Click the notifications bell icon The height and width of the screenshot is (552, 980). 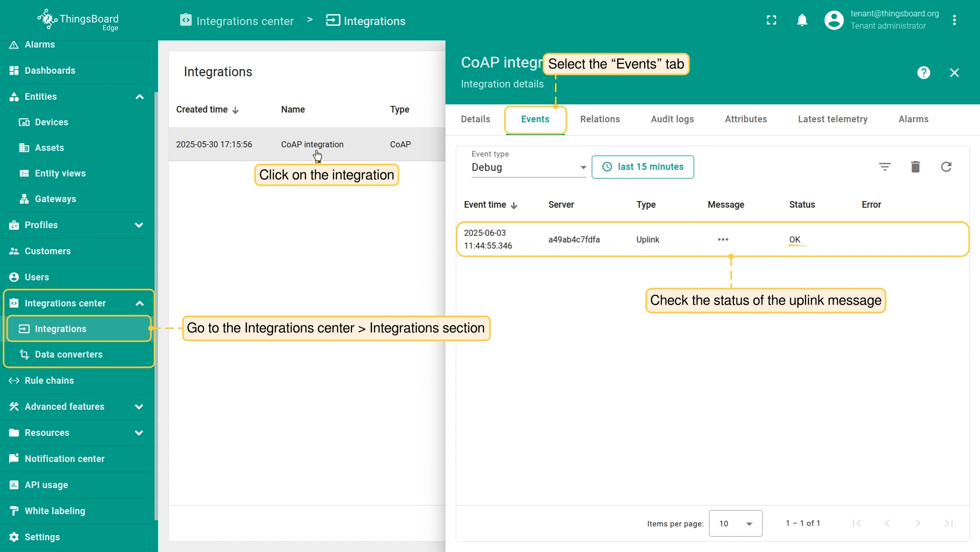pyautogui.click(x=802, y=20)
